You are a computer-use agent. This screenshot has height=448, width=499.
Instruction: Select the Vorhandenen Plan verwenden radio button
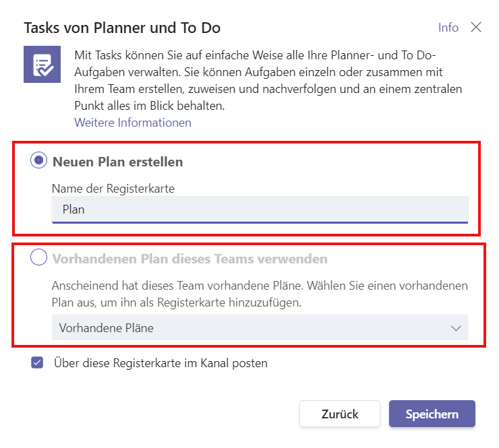click(39, 257)
